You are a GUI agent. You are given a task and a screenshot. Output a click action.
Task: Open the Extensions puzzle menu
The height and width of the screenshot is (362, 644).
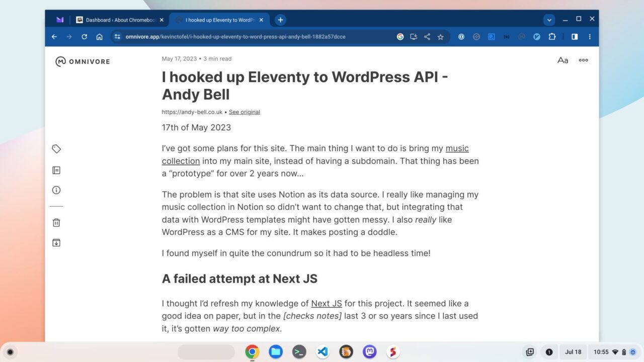[552, 37]
